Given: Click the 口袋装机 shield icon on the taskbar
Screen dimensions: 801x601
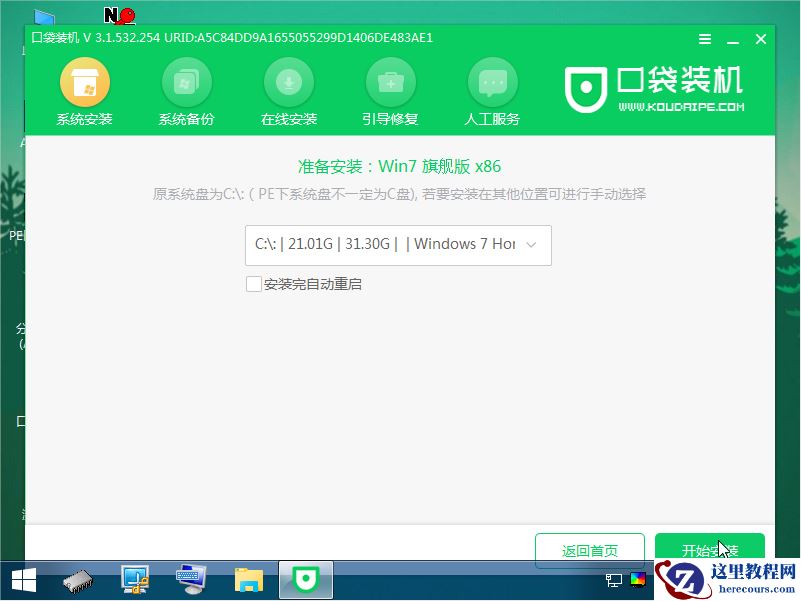Looking at the screenshot, I should [x=305, y=580].
